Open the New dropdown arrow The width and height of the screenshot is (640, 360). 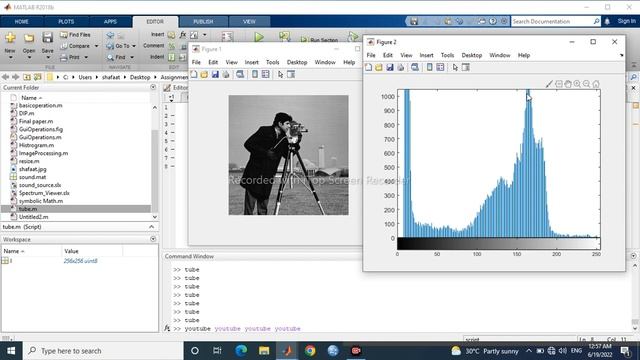pyautogui.click(x=10, y=58)
